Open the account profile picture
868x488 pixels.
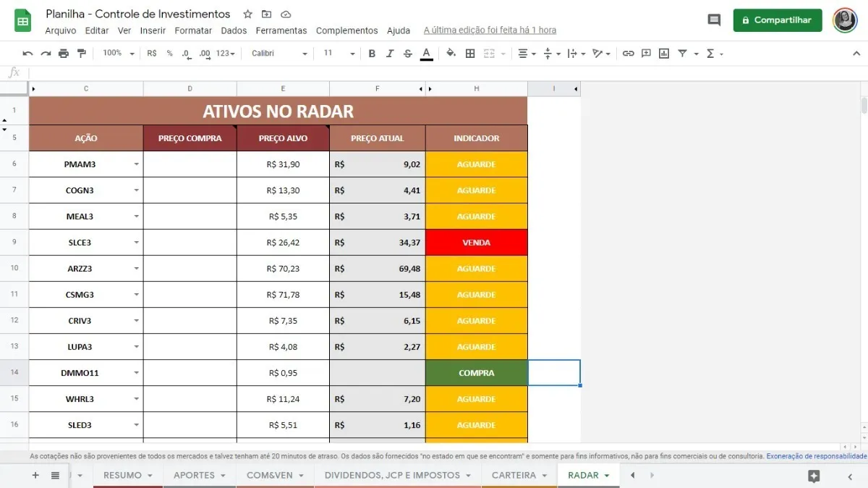[845, 20]
